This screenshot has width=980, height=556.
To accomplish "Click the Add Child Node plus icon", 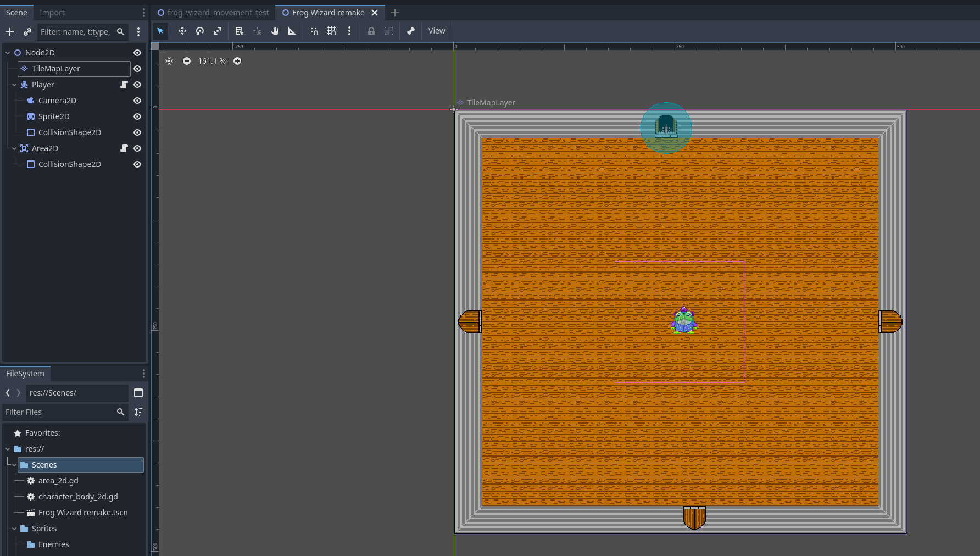I will point(10,32).
